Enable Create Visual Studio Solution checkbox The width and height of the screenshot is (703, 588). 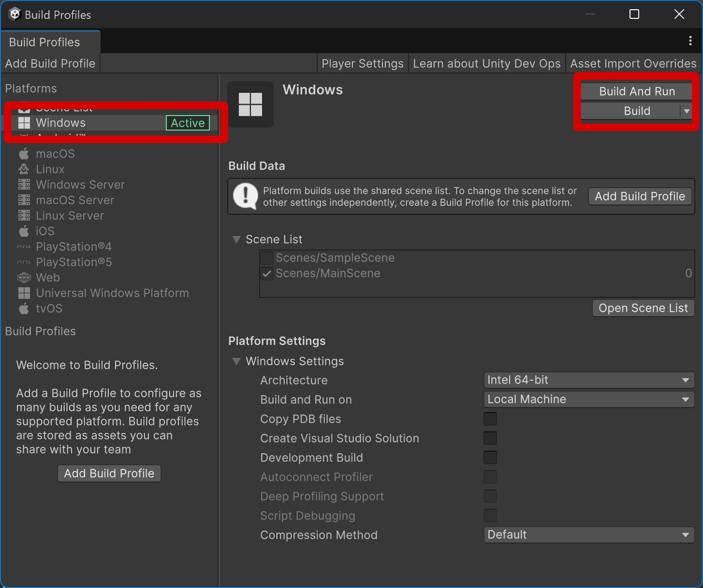coord(490,438)
